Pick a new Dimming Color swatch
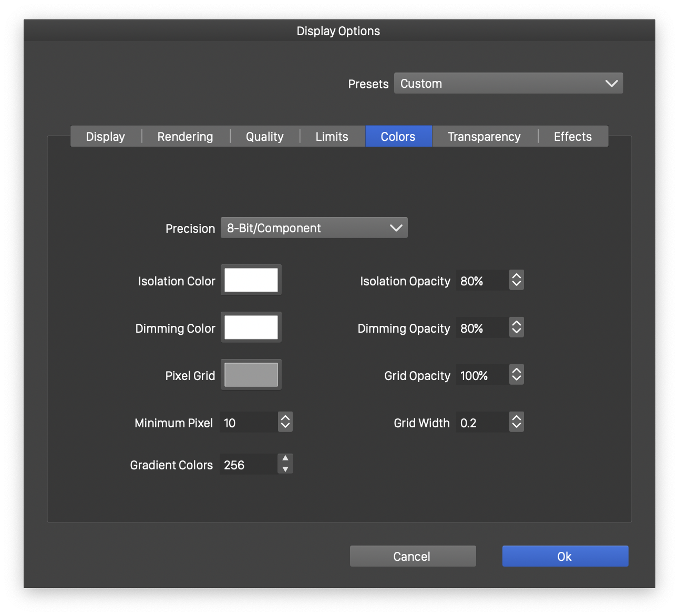This screenshot has width=679, height=616. 251,327
